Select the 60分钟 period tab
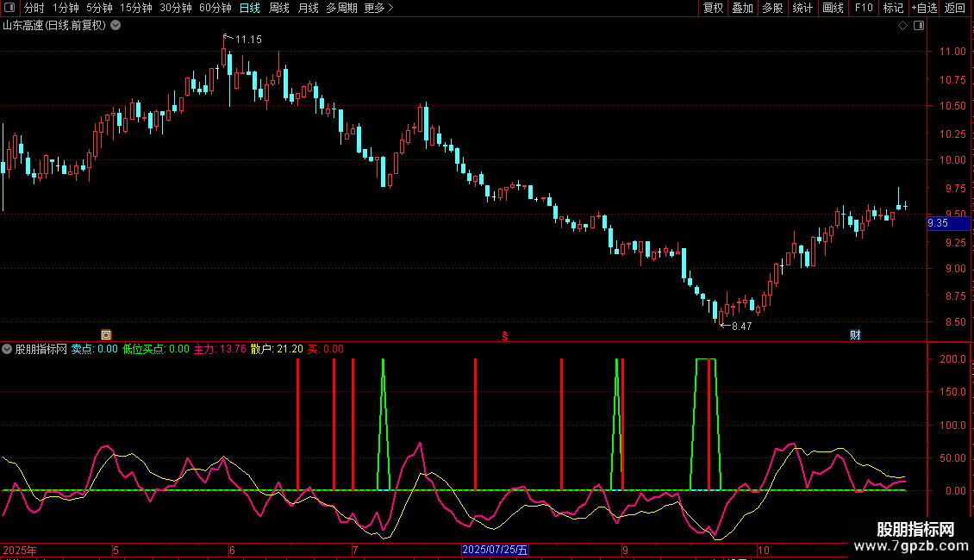 (x=215, y=8)
